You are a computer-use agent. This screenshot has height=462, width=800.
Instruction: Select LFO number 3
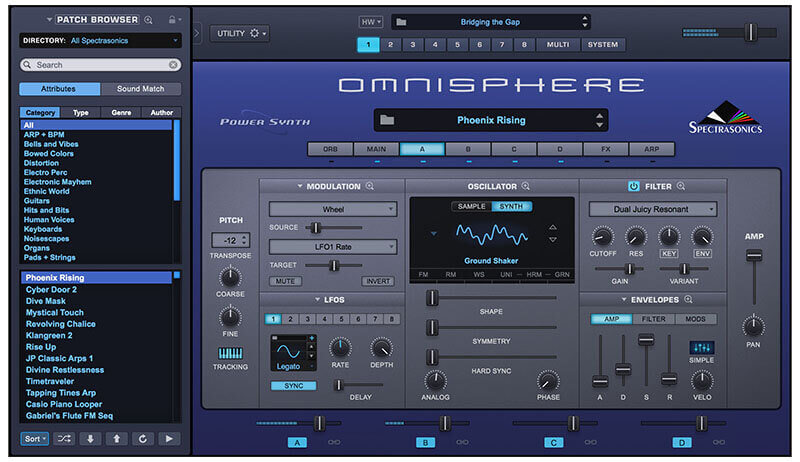tap(307, 319)
